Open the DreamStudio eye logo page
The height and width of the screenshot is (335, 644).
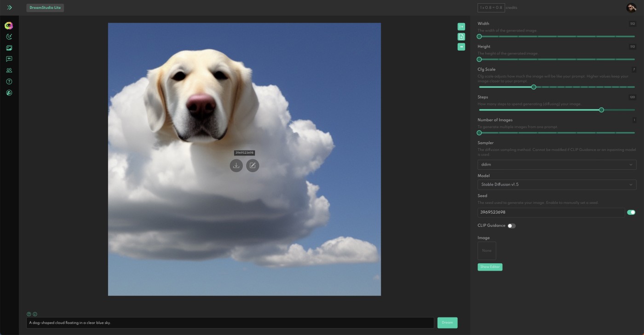pos(9,26)
